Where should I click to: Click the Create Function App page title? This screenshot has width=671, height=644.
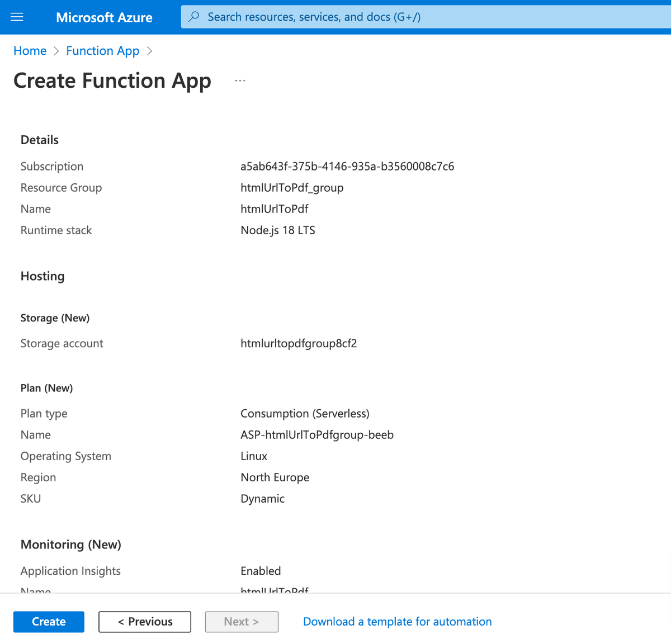point(112,80)
